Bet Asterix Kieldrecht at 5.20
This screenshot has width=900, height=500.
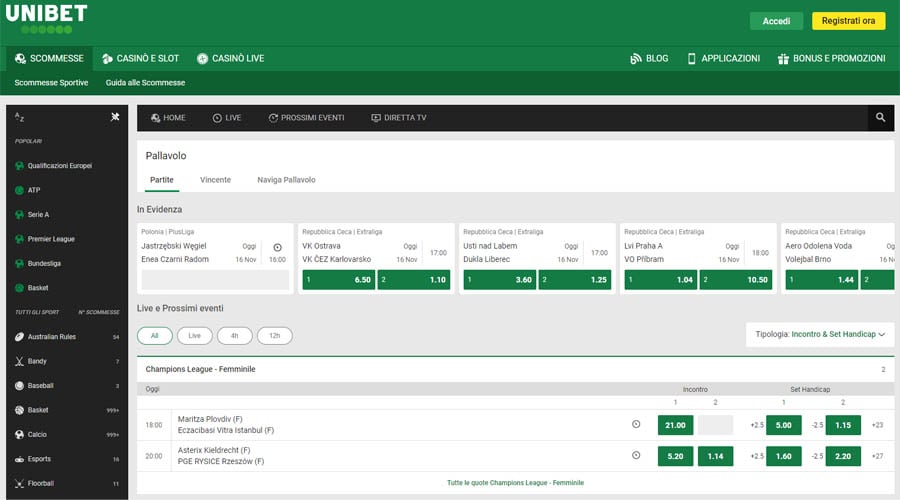[x=675, y=456]
